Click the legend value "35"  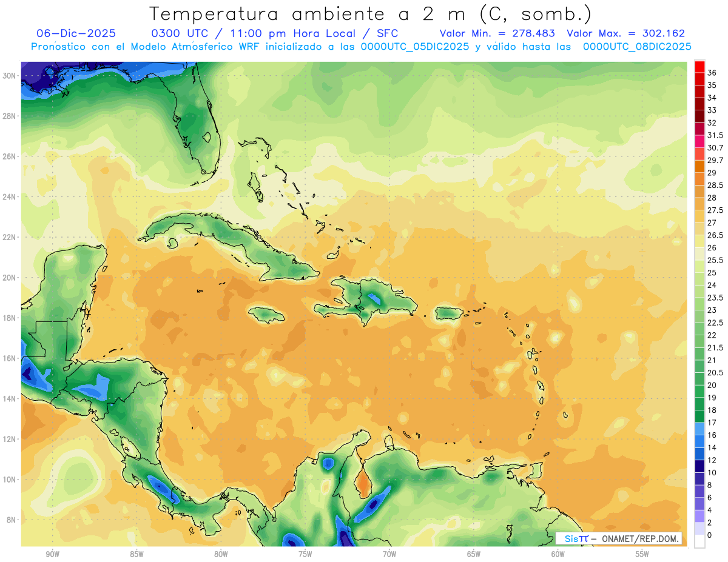coord(712,85)
